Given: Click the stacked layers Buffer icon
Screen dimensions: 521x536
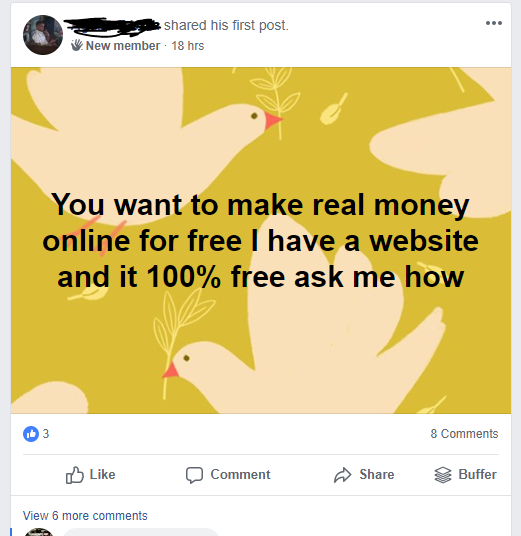Looking at the screenshot, I should [x=443, y=475].
